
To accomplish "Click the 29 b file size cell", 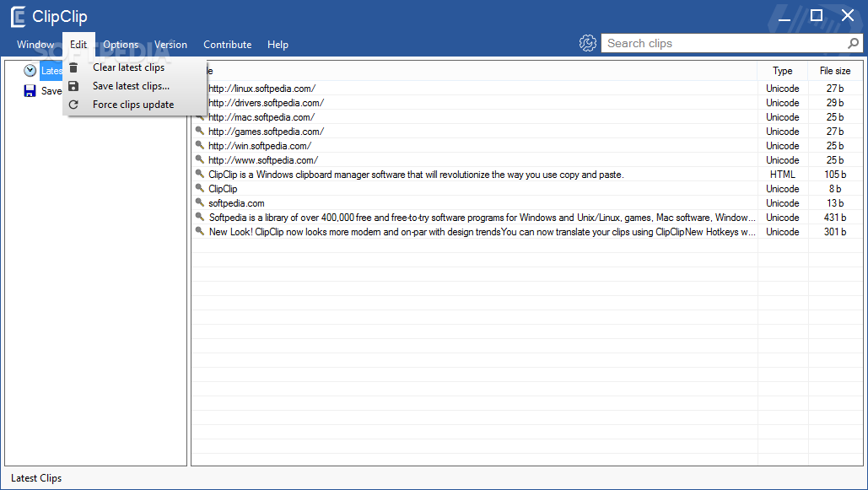I will click(x=835, y=102).
